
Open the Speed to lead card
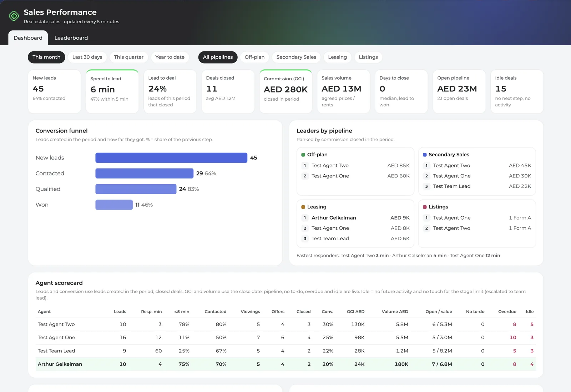tap(112, 91)
